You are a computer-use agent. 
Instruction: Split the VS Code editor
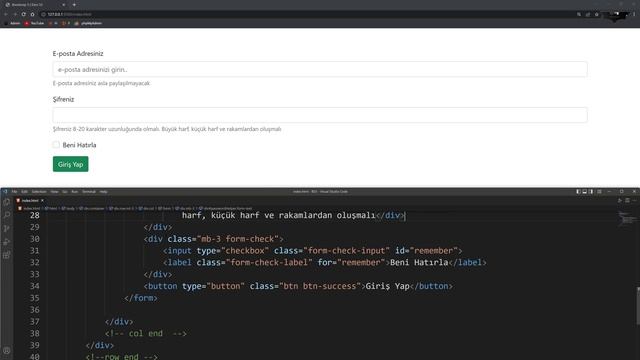click(627, 200)
